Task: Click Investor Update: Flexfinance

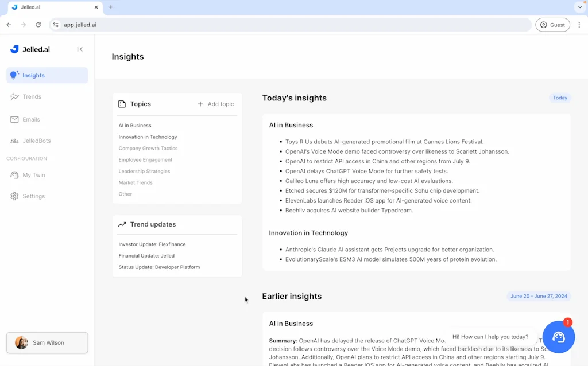Action: pos(152,244)
